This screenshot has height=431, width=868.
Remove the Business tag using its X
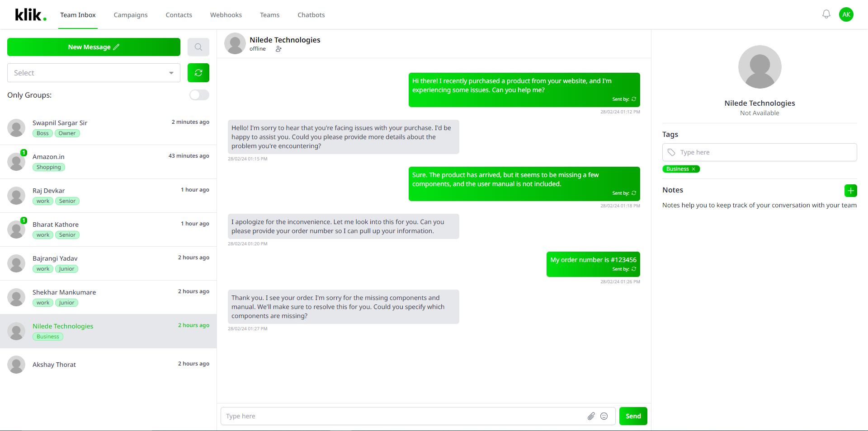point(693,169)
